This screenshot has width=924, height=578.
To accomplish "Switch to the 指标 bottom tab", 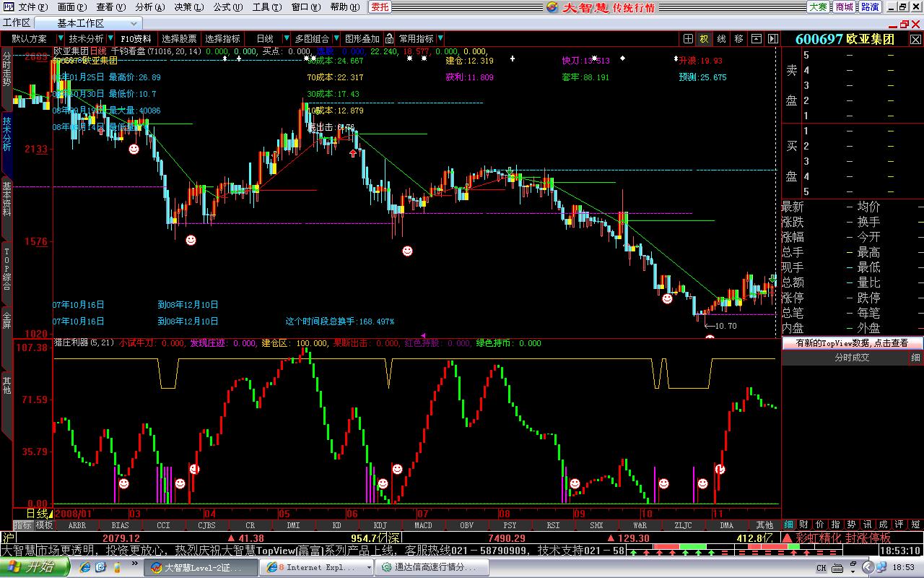I will tap(23, 525).
